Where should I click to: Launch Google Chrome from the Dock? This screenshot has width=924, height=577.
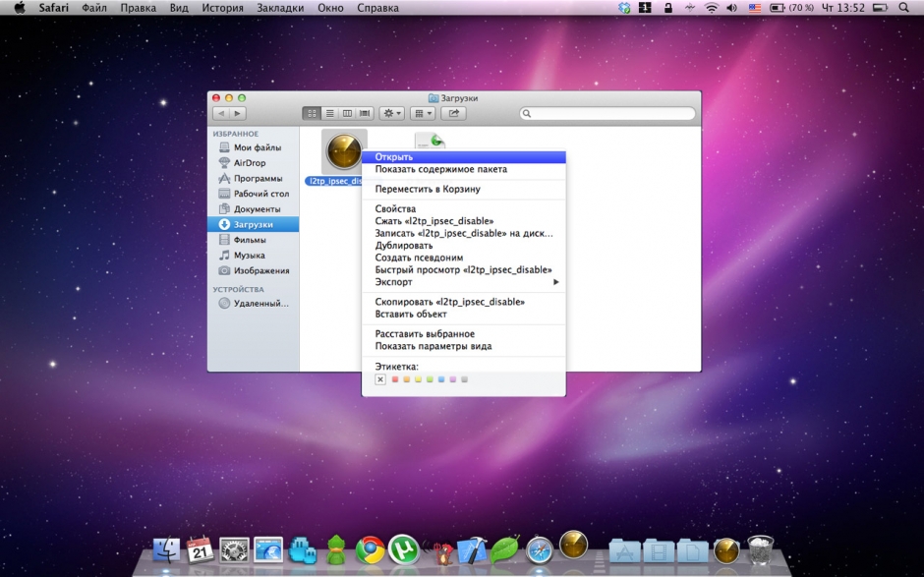pyautogui.click(x=370, y=550)
